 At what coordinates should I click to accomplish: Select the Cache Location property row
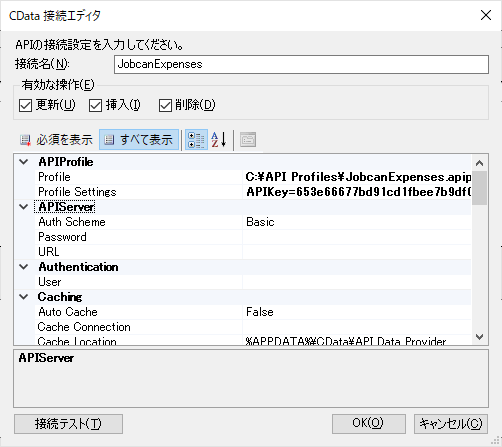[x=253, y=340]
